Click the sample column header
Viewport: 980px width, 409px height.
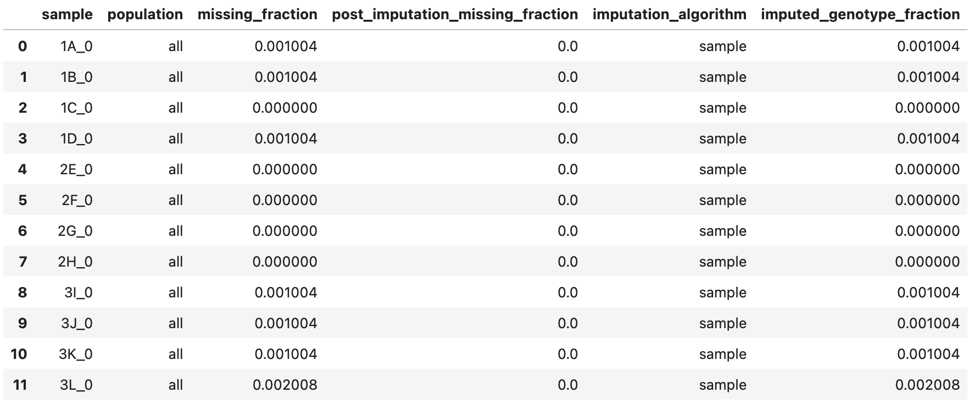coord(67,15)
